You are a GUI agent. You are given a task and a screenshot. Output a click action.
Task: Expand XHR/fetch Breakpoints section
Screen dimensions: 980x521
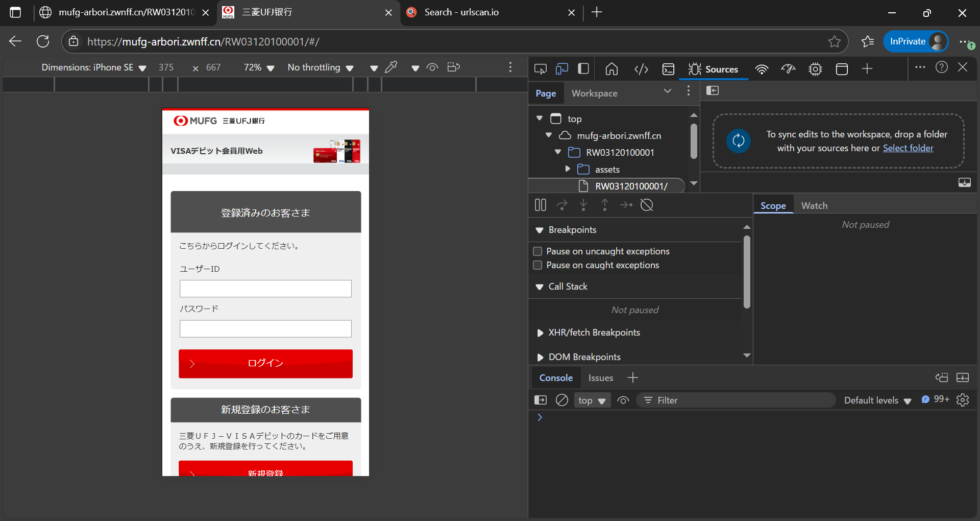(x=540, y=333)
